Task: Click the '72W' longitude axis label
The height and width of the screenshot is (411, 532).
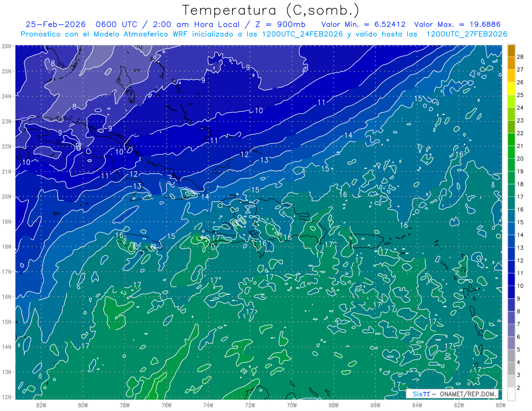Action: point(250,405)
